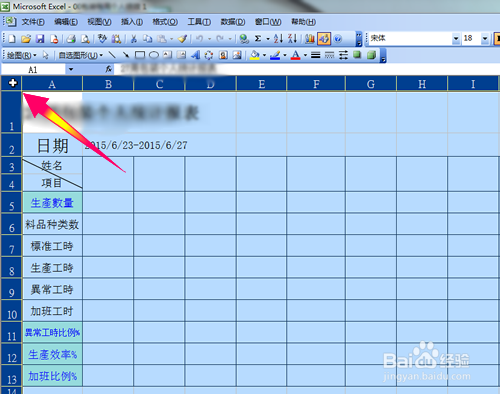The height and width of the screenshot is (394, 500).
Task: Click the formula bar input area
Action: click(307, 69)
